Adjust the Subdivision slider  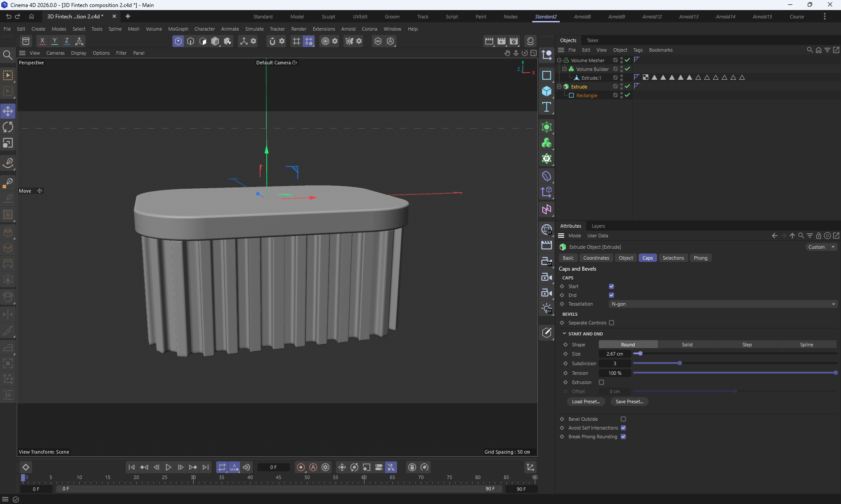[680, 363]
